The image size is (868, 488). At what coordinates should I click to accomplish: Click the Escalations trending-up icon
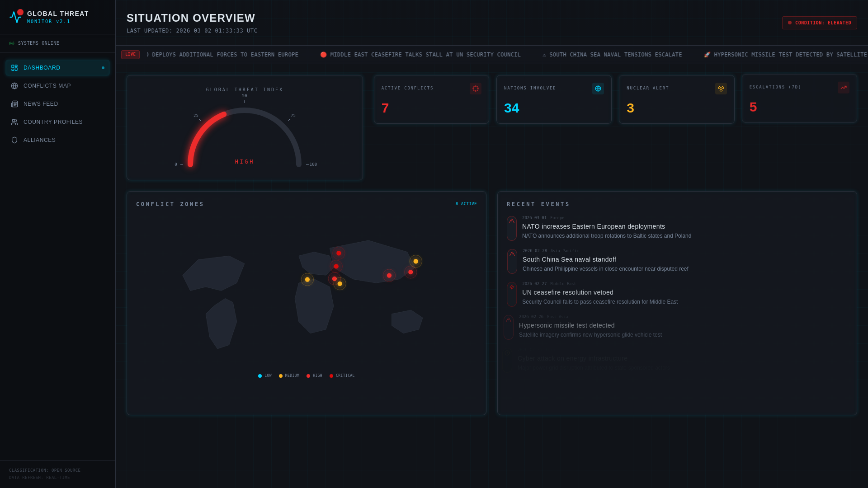(844, 88)
